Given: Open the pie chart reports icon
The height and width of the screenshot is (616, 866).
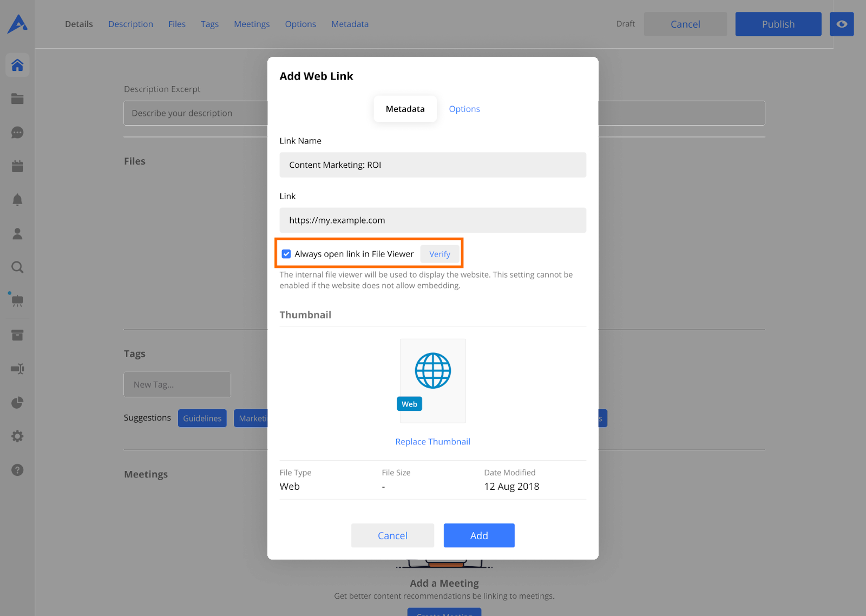Looking at the screenshot, I should click(17, 403).
